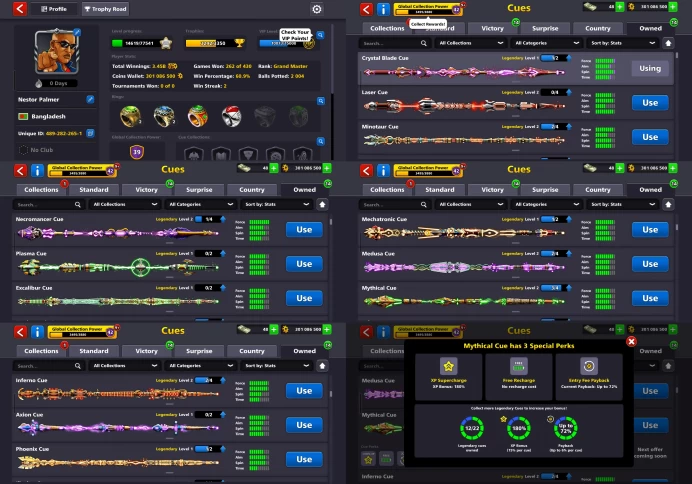Copy the Unique ID with the copy icon
Image resolution: width=692 pixels, height=484 pixels.
click(90, 133)
